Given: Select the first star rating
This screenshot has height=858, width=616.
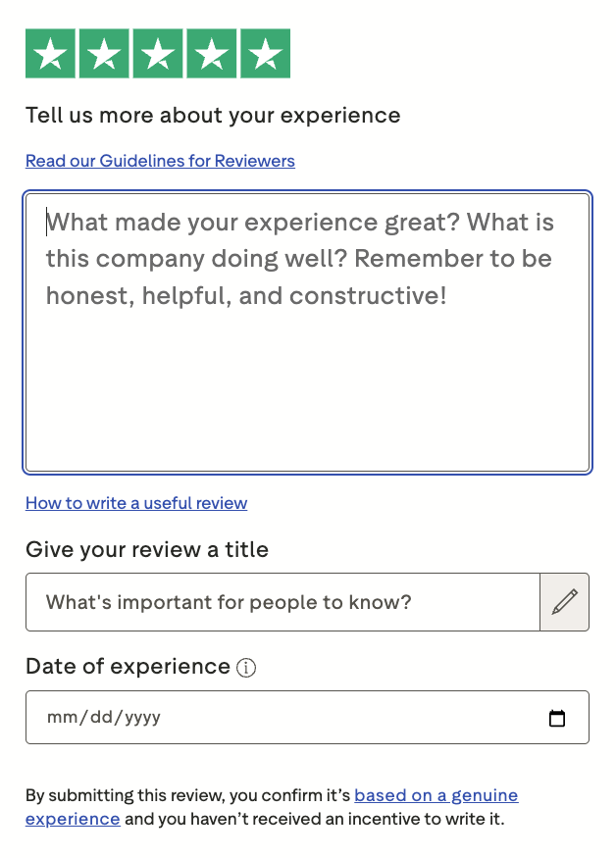Looking at the screenshot, I should point(50,54).
